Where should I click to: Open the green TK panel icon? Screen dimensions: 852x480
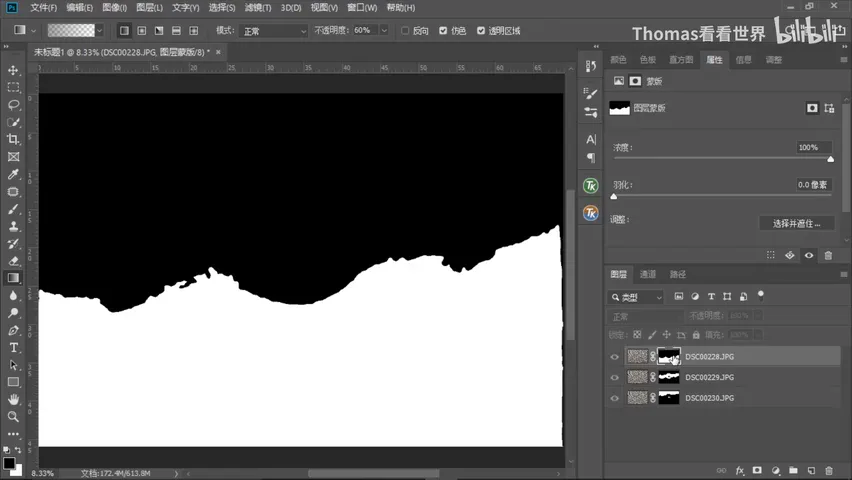point(591,186)
